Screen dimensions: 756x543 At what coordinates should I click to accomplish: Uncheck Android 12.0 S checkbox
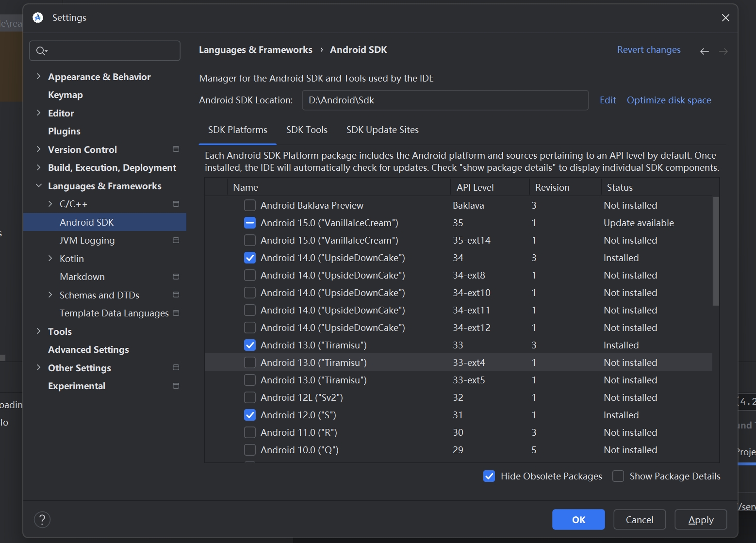[x=250, y=415]
